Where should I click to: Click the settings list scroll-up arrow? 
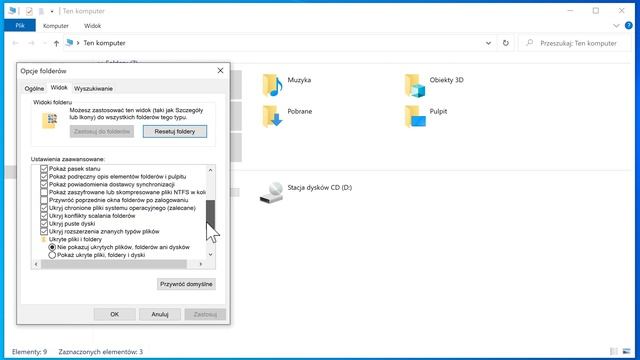point(210,170)
